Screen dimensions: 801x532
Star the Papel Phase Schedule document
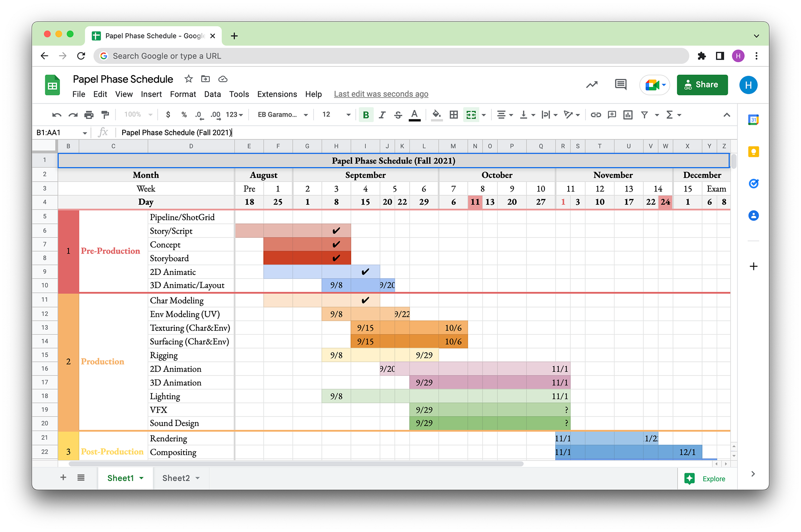(x=189, y=79)
